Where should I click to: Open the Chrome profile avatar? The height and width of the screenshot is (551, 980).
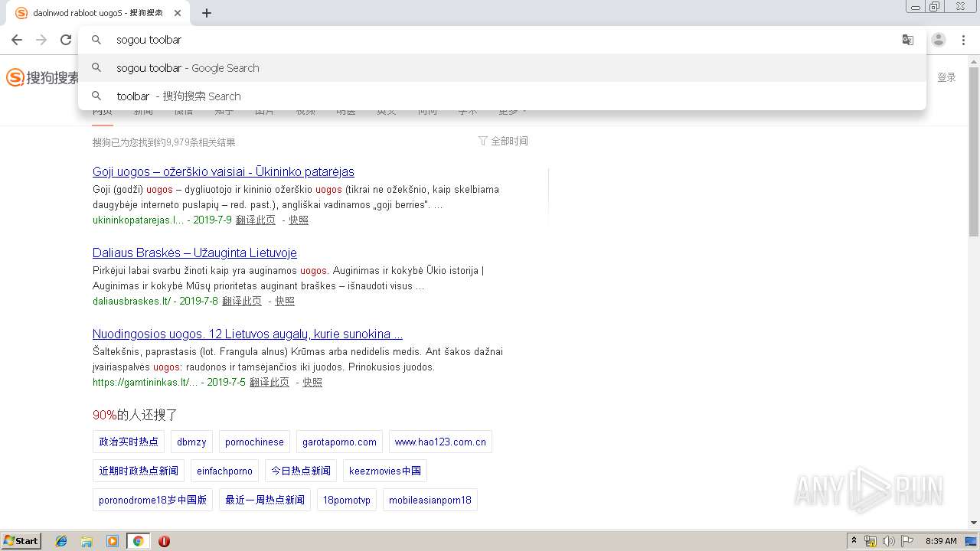click(939, 40)
